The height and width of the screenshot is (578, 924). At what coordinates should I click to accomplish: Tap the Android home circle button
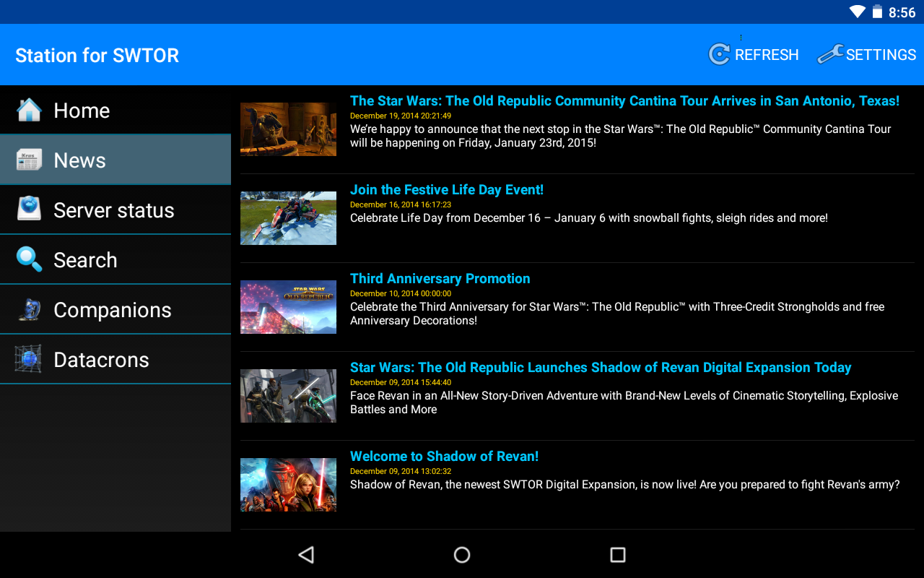tap(462, 554)
